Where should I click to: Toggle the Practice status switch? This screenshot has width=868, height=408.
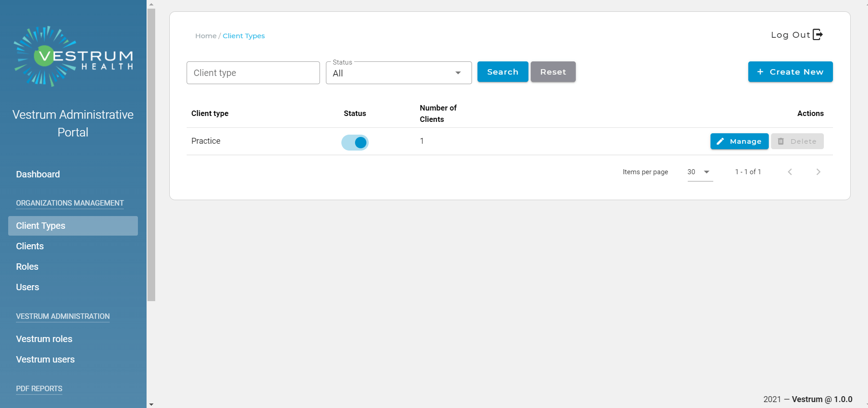355,143
